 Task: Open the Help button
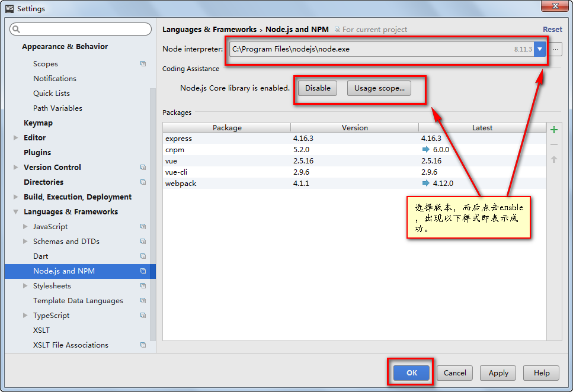541,372
